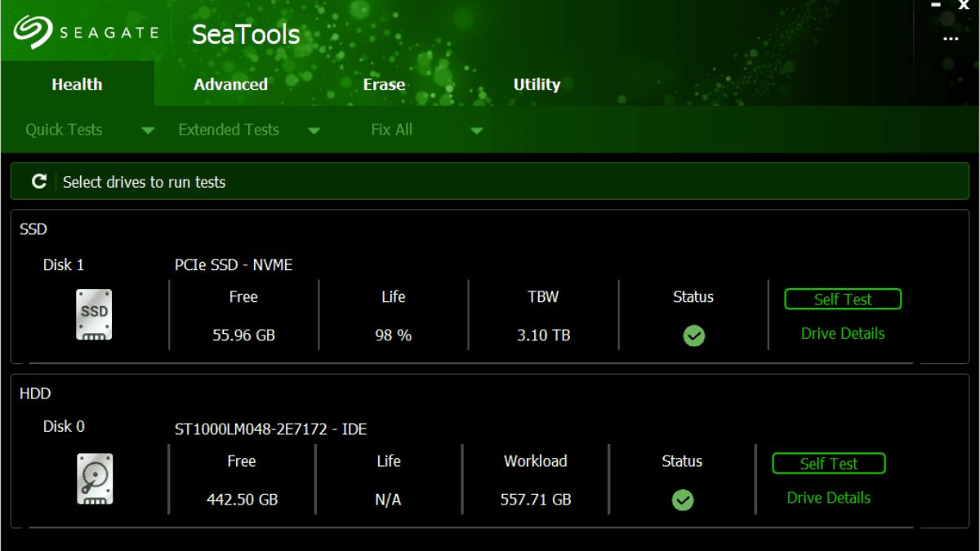Go to the Erase tab
The width and height of the screenshot is (980, 551).
tap(384, 84)
